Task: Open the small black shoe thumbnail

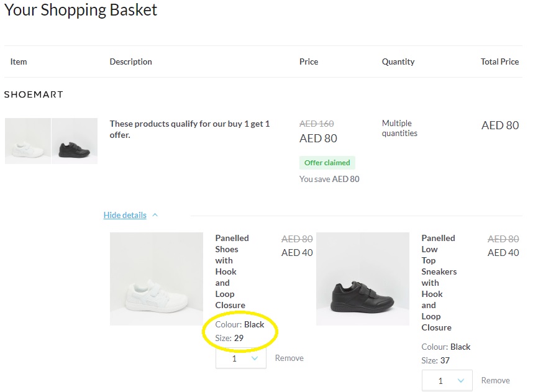Action: 75,141
